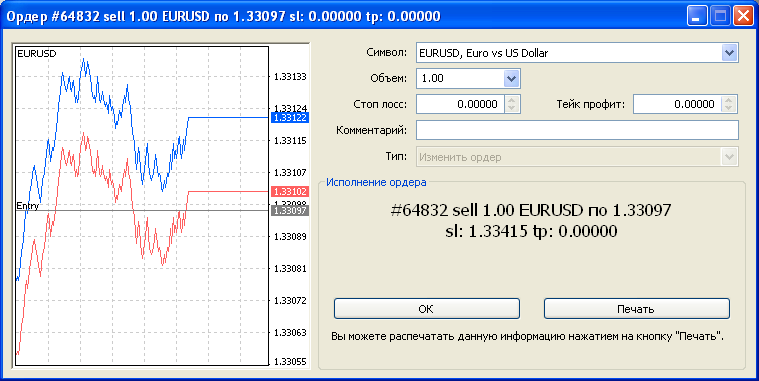Click the Исполнение ордера group heading
Image resolution: width=759 pixels, height=381 pixels.
[376, 183]
